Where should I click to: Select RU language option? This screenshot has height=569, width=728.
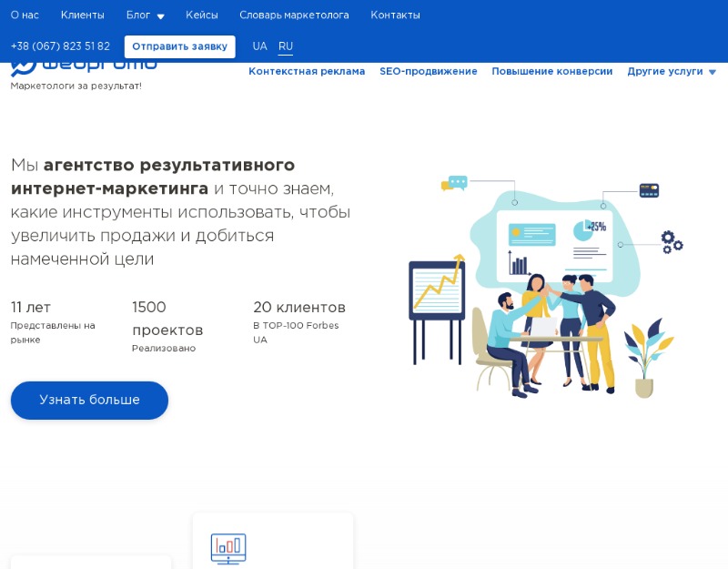pos(286,46)
